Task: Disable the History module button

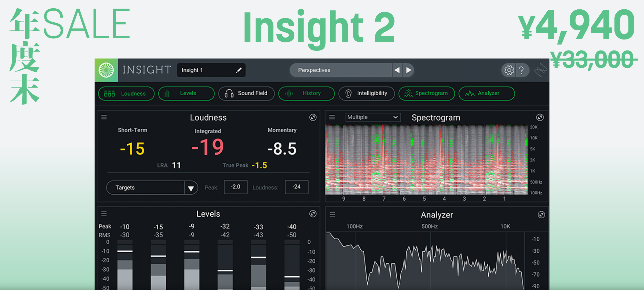Action: (x=306, y=93)
